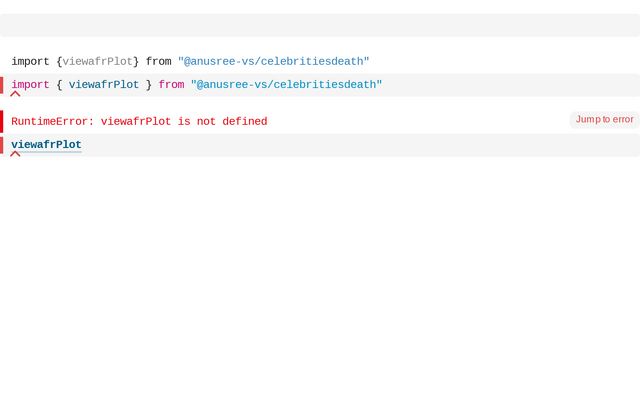This screenshot has width=640, height=400.
Task: Click the red caret under the viewafrPlot cell
Action: tap(15, 154)
